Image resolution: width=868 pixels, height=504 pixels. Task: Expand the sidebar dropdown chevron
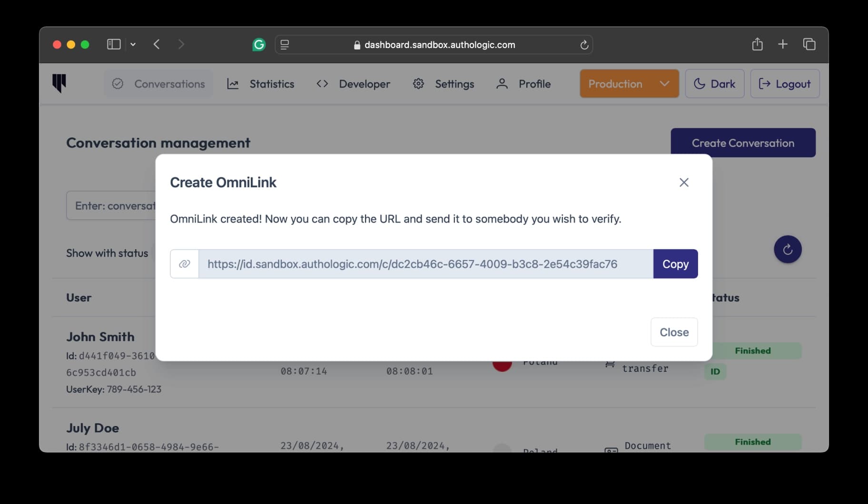[x=133, y=44]
